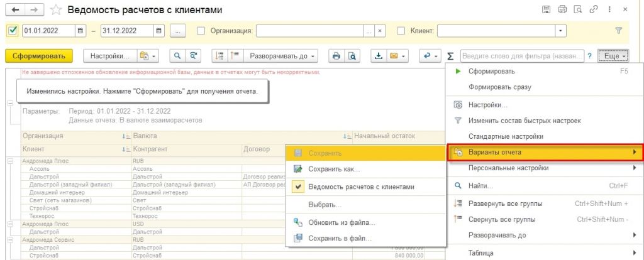Select Изменить состав быстрых настроек
644x260 pixels.
pos(545,121)
